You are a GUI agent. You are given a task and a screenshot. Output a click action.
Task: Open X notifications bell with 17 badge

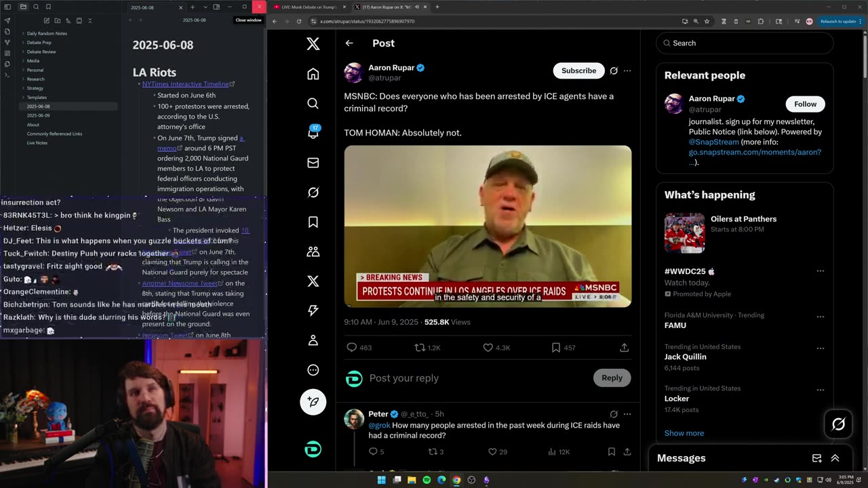[x=313, y=132]
